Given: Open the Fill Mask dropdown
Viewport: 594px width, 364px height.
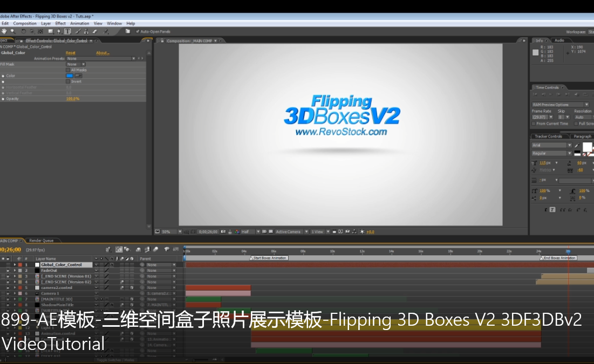Looking at the screenshot, I should 76,64.
